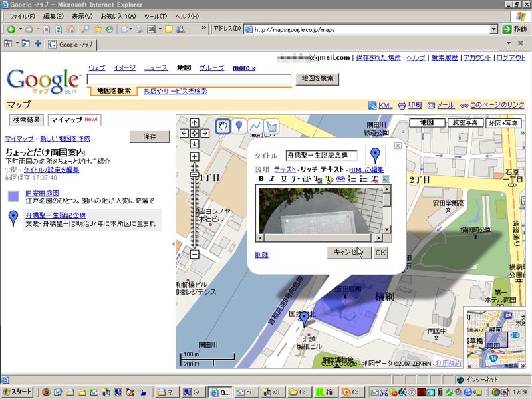
Task: Switch map view to 地図+写真
Action: pos(503,123)
